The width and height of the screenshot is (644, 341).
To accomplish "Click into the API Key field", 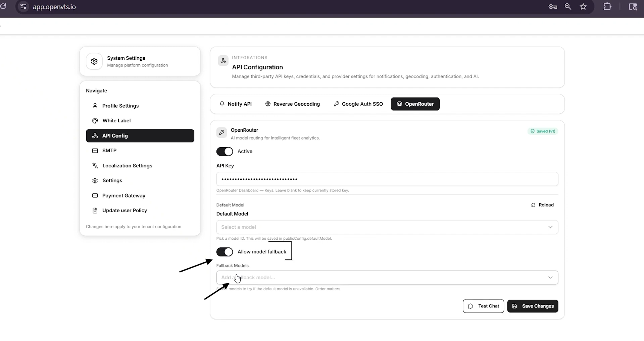I will (x=387, y=179).
